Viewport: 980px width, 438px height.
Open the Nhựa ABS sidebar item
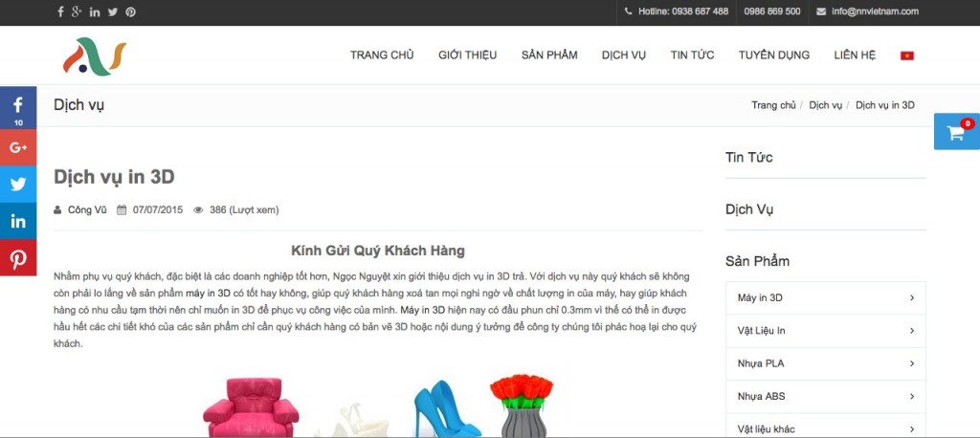825,396
